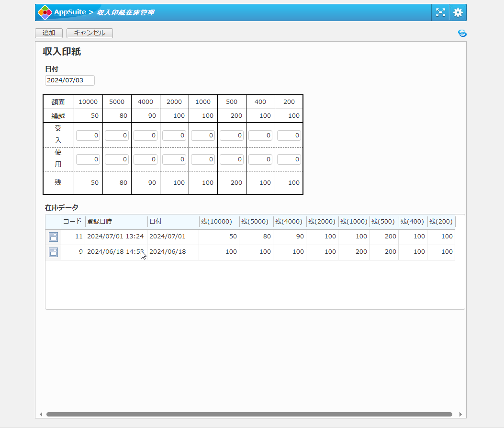Click the horizontal scrollbar right arrow
This screenshot has width=504, height=428.
pos(460,414)
